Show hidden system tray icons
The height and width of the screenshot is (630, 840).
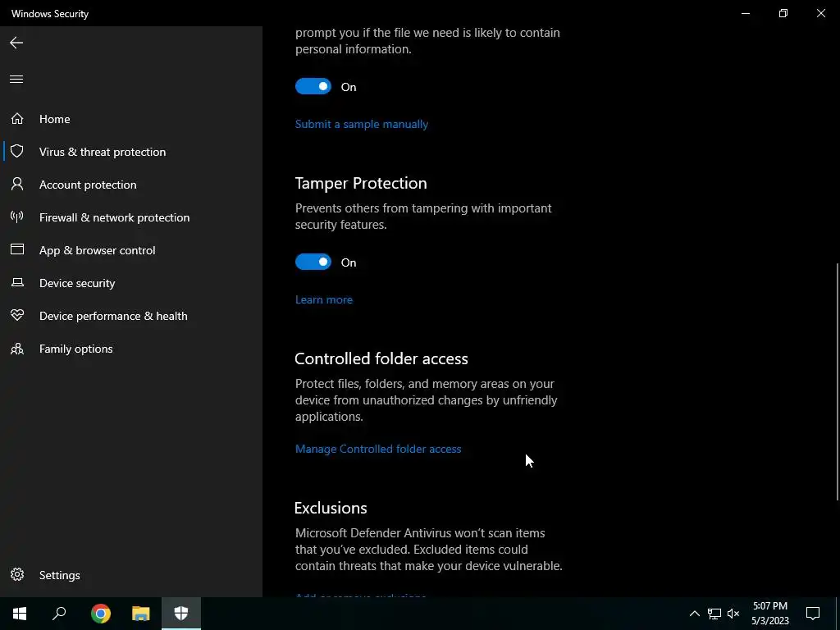pyautogui.click(x=694, y=614)
